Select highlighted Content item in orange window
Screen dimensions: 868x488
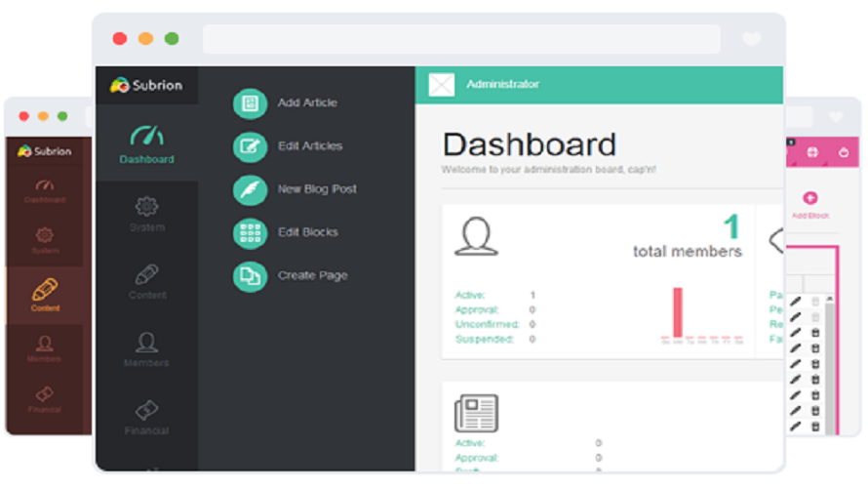(x=46, y=294)
